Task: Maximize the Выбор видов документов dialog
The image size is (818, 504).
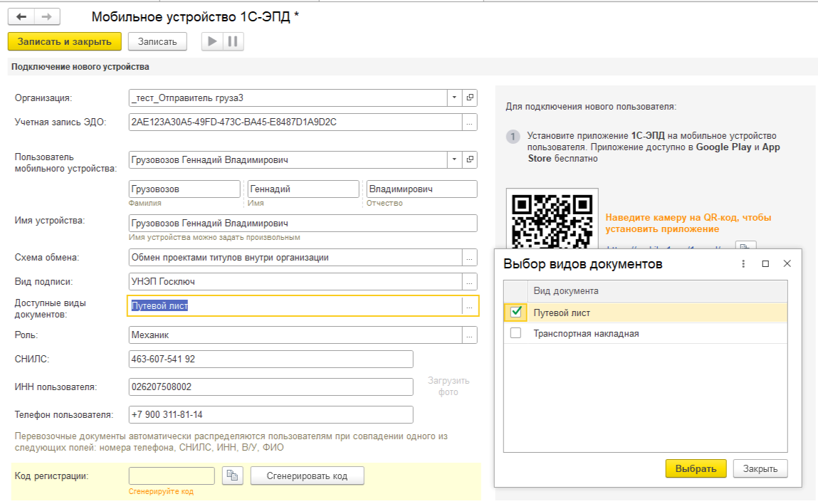Action: pyautogui.click(x=765, y=263)
